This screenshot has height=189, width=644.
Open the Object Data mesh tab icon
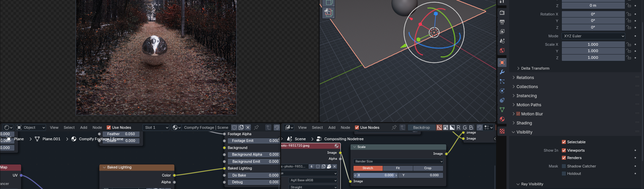pyautogui.click(x=502, y=110)
